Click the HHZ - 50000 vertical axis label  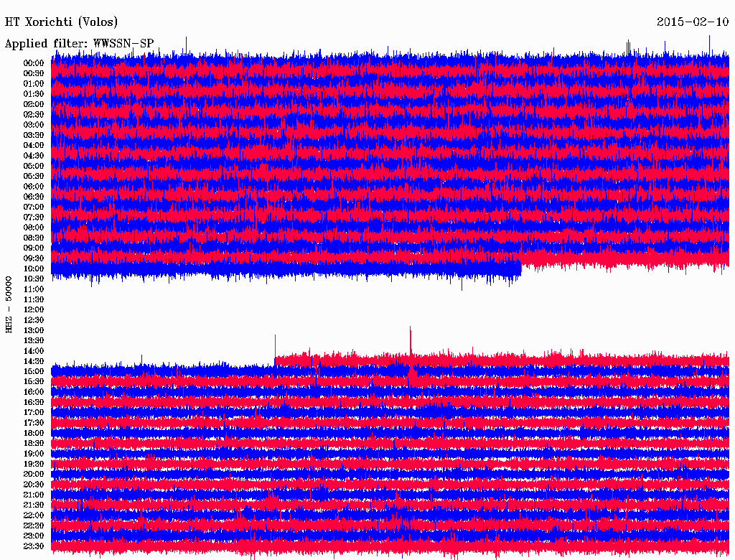9,305
